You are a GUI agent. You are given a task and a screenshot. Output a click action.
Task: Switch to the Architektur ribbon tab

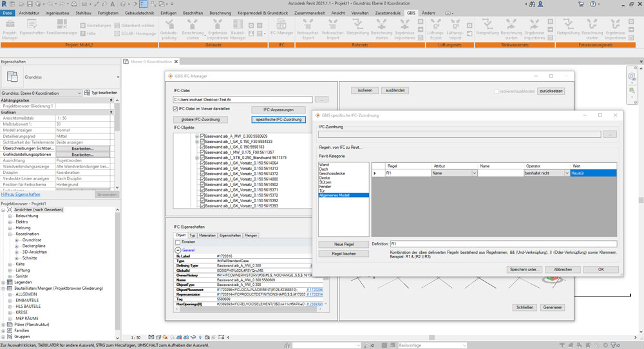tap(29, 13)
